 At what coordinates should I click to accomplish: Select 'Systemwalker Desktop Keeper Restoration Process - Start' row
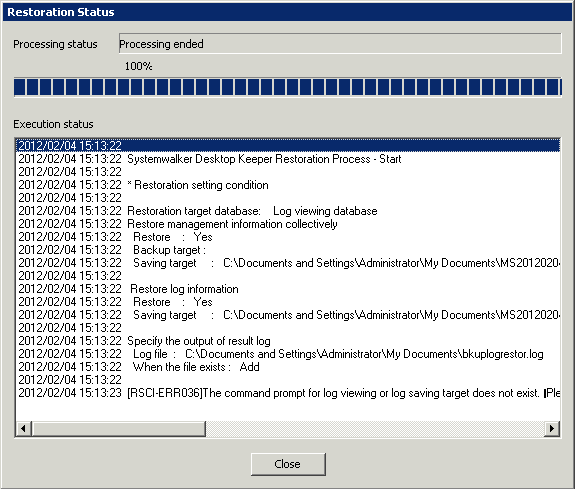(x=288, y=159)
